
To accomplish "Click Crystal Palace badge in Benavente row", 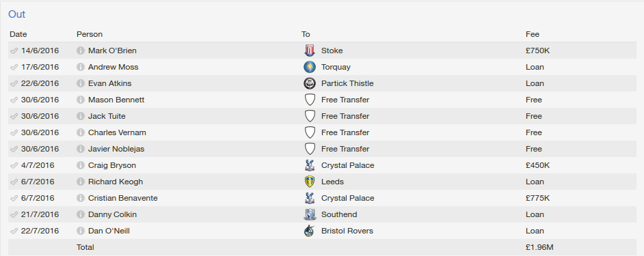I will tap(309, 198).
